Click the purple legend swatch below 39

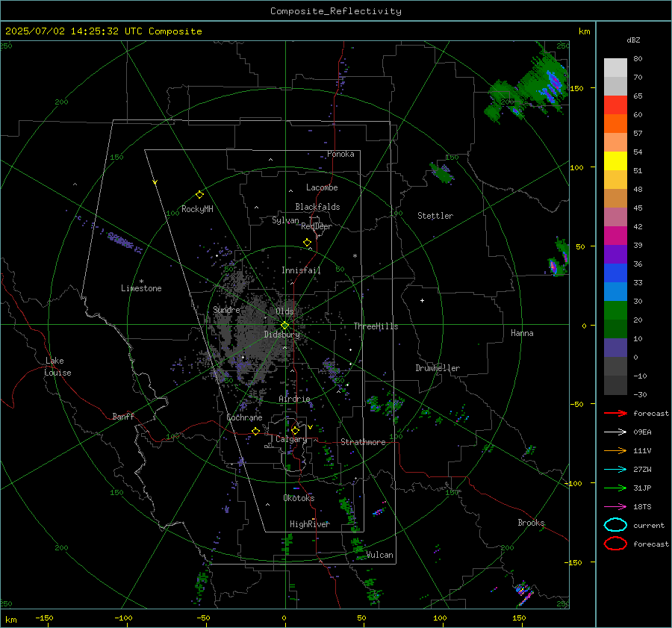615,254
